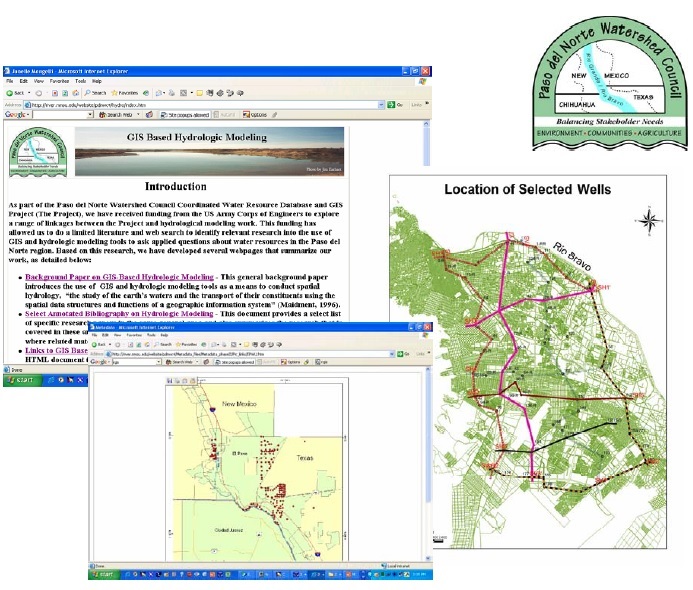Click Home icon in Metadata window toolbar

click(147, 344)
